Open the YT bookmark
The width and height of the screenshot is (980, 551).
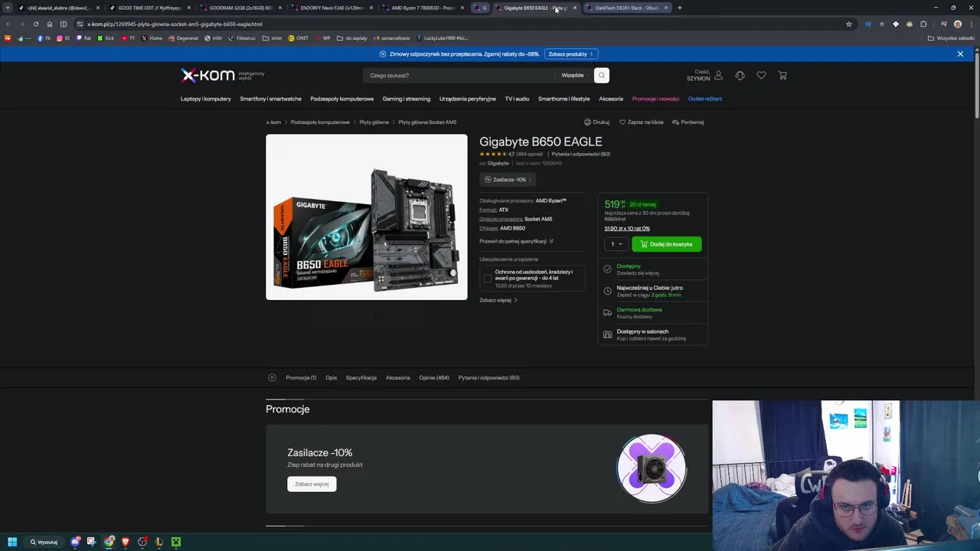click(128, 37)
